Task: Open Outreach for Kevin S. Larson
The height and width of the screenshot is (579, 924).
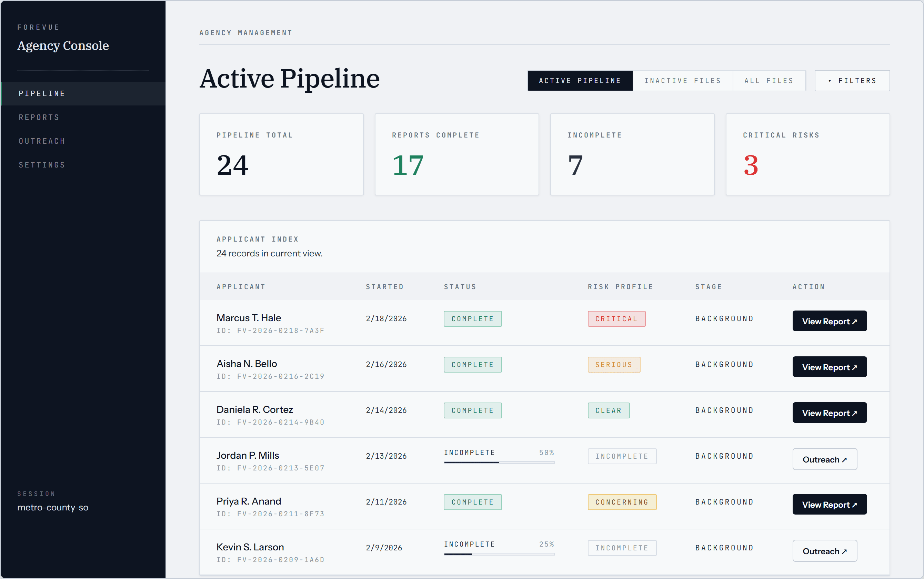Action: click(x=825, y=551)
